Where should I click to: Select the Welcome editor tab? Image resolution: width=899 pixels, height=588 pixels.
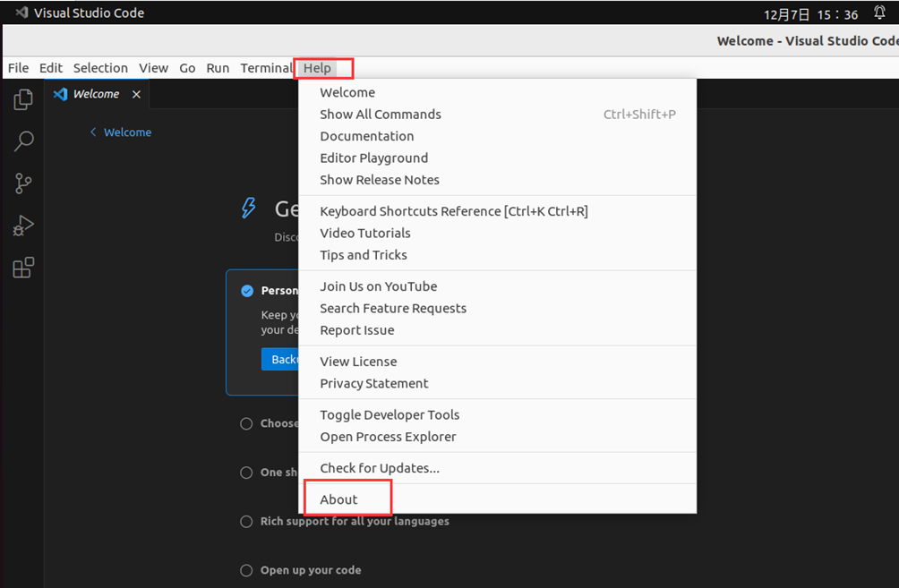coord(97,94)
